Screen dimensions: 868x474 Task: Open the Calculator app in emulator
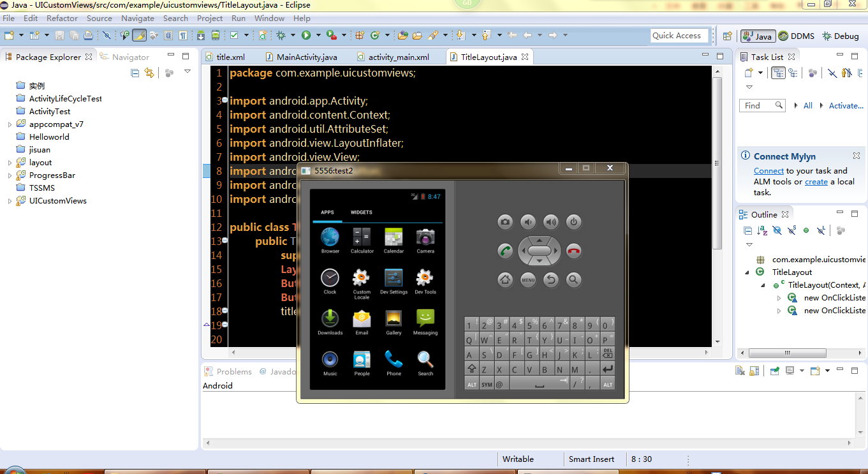coord(362,241)
